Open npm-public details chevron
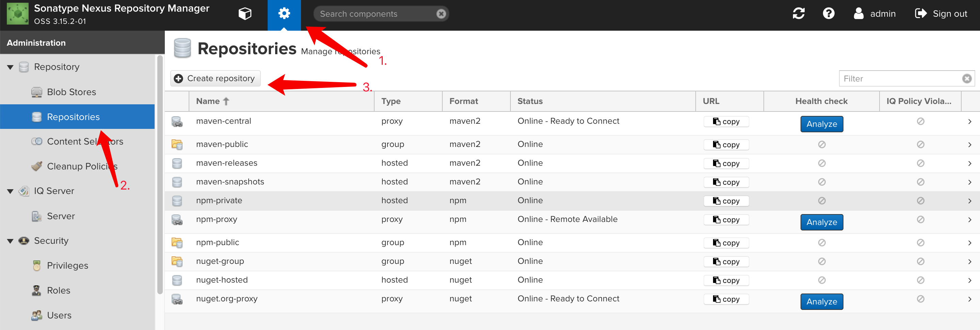 [970, 243]
